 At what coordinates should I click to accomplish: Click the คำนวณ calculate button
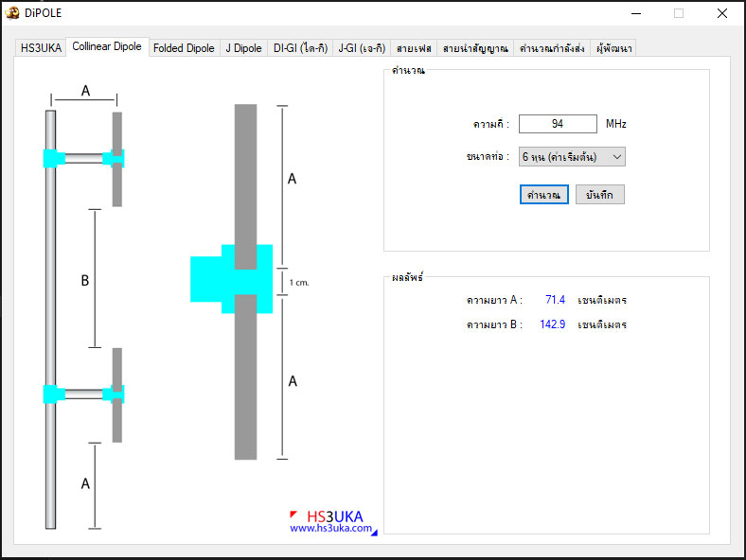click(543, 195)
